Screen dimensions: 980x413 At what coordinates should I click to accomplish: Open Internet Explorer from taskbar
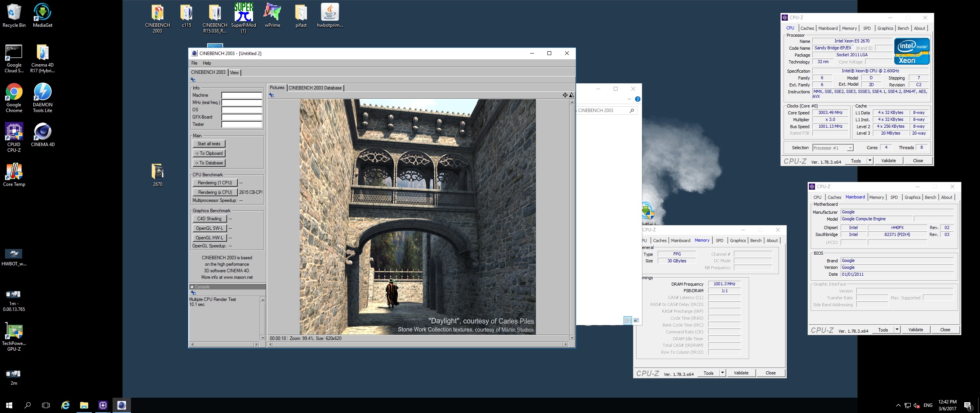click(x=65, y=405)
